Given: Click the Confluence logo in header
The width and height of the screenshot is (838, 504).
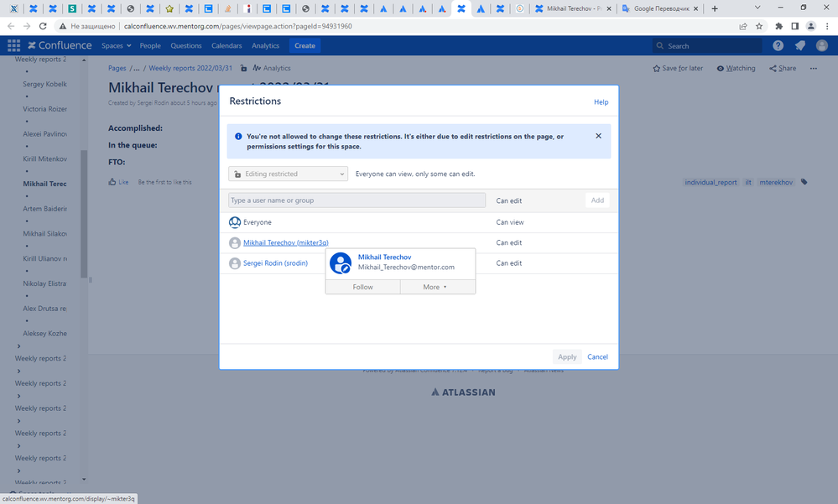Looking at the screenshot, I should coord(60,45).
